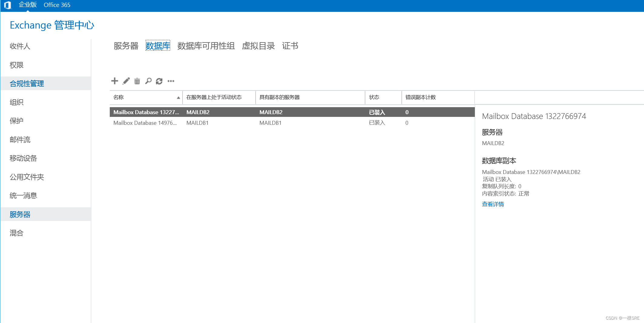Open search with magnifier icon
644x323 pixels.
click(148, 81)
